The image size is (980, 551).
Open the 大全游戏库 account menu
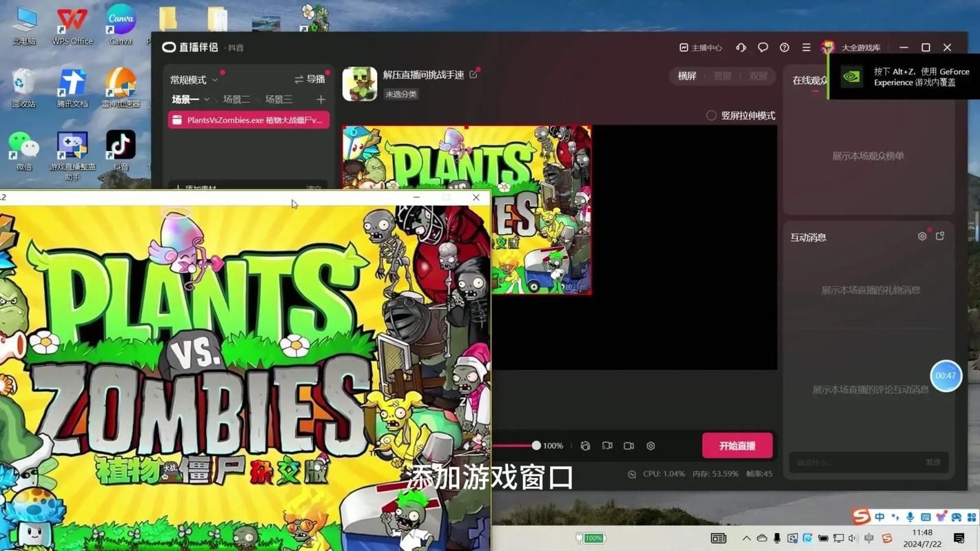[861, 48]
